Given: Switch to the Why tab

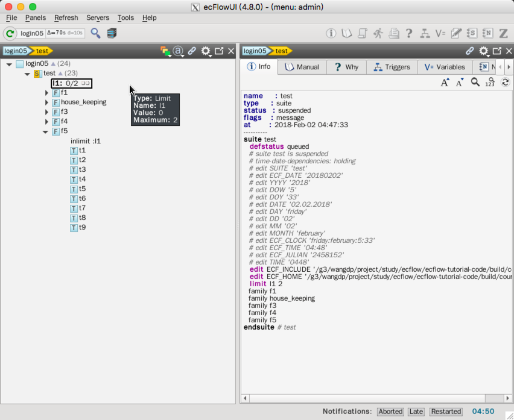Looking at the screenshot, I should [346, 67].
